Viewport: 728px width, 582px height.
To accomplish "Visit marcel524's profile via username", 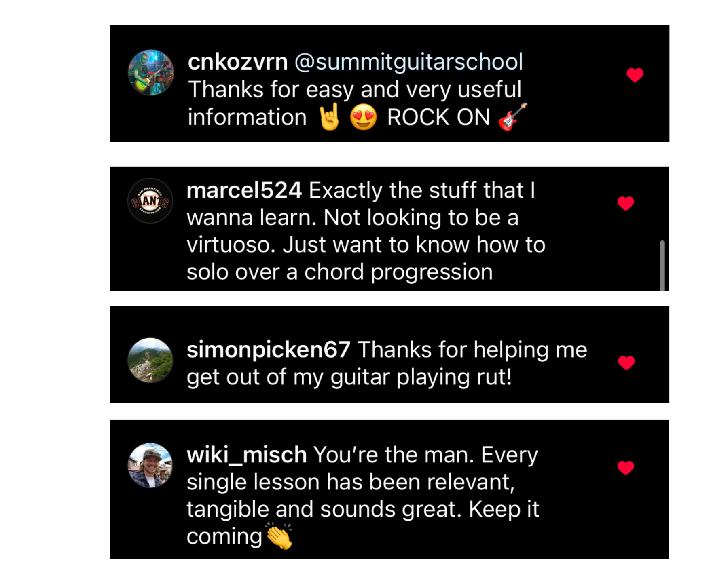I will (244, 190).
